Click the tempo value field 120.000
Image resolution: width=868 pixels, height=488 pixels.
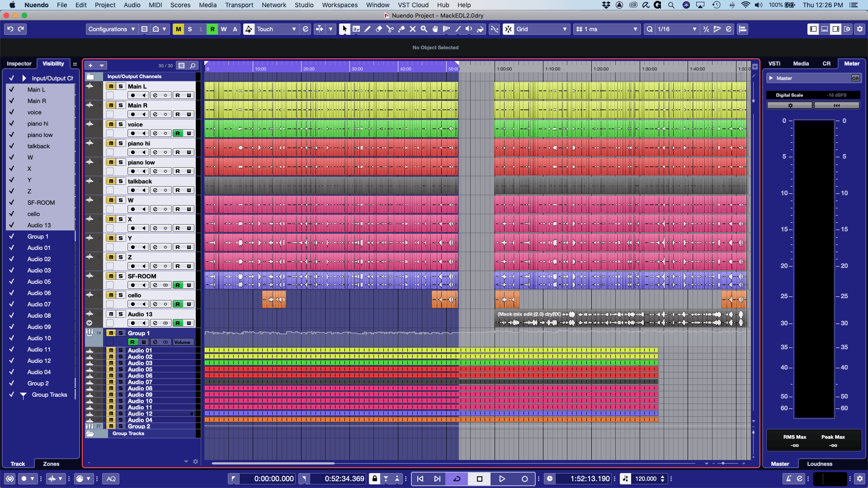point(646,479)
